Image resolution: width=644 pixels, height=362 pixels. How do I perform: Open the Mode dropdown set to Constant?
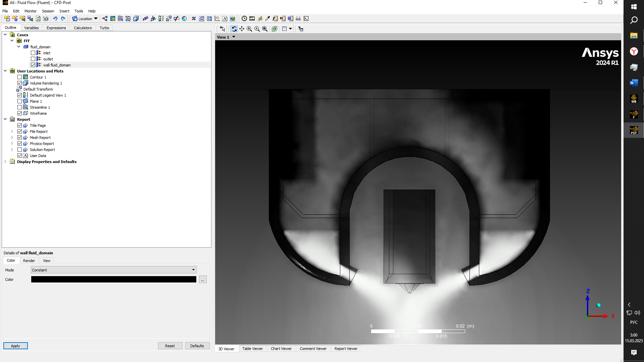tap(114, 270)
